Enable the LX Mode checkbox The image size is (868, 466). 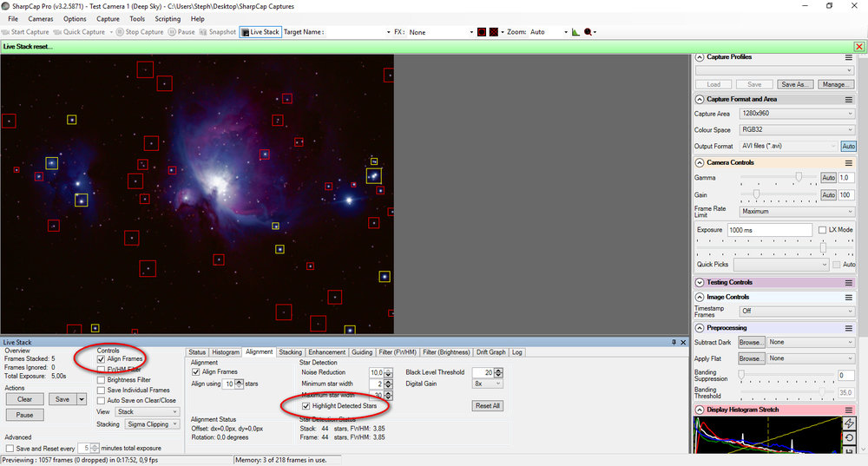click(x=822, y=230)
